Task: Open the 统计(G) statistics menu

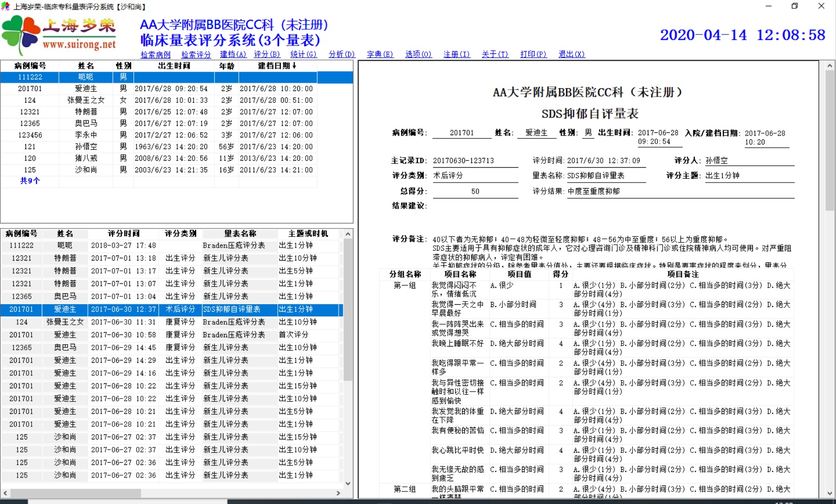Action: (303, 54)
